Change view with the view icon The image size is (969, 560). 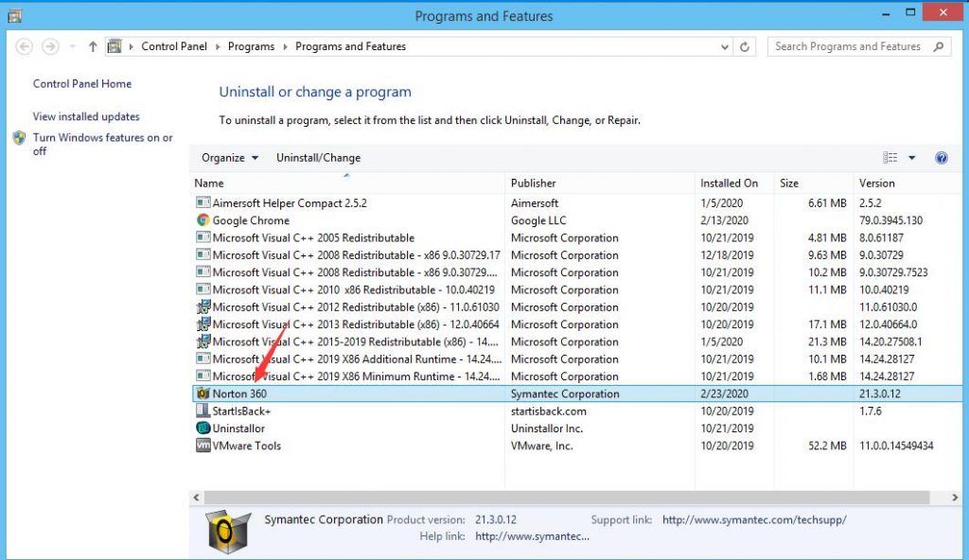(x=890, y=158)
